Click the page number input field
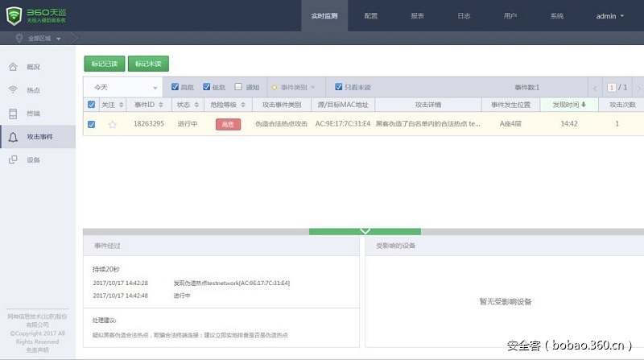The image size is (644, 360). 612,87
